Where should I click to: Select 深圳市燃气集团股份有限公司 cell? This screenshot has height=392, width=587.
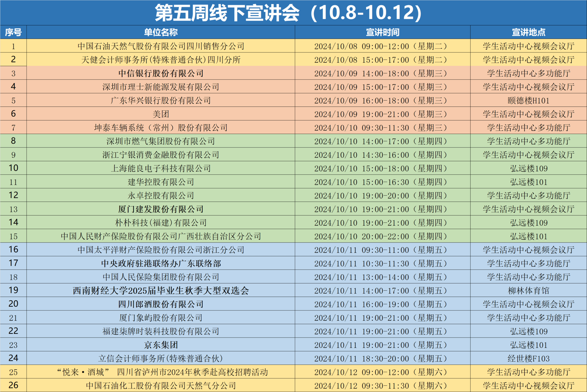[161, 141]
